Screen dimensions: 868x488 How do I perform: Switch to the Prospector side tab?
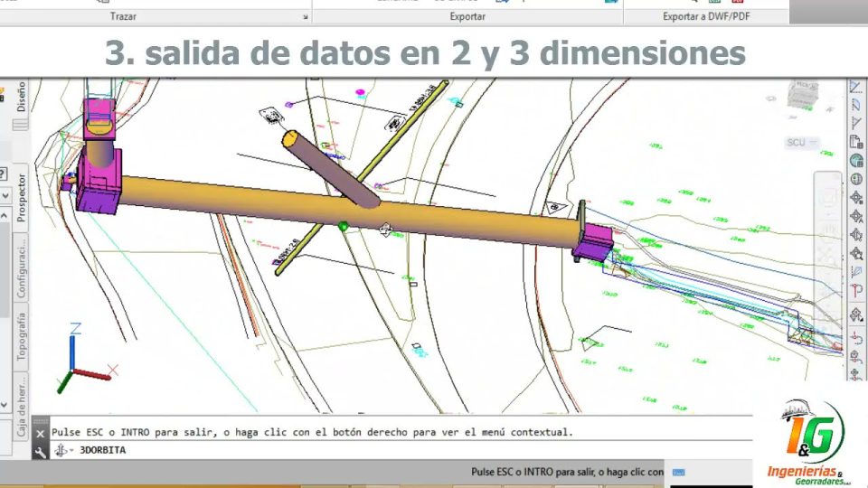click(x=20, y=196)
